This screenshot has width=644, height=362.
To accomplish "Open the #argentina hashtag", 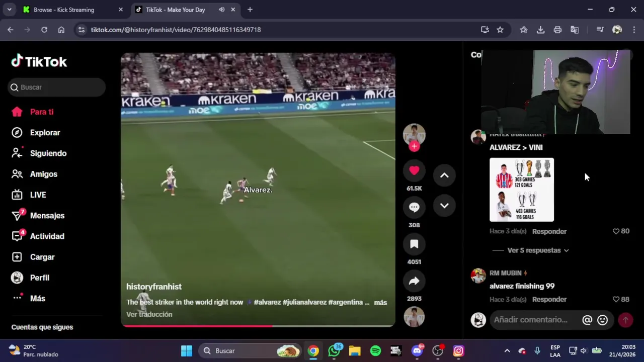I will pos(345,302).
